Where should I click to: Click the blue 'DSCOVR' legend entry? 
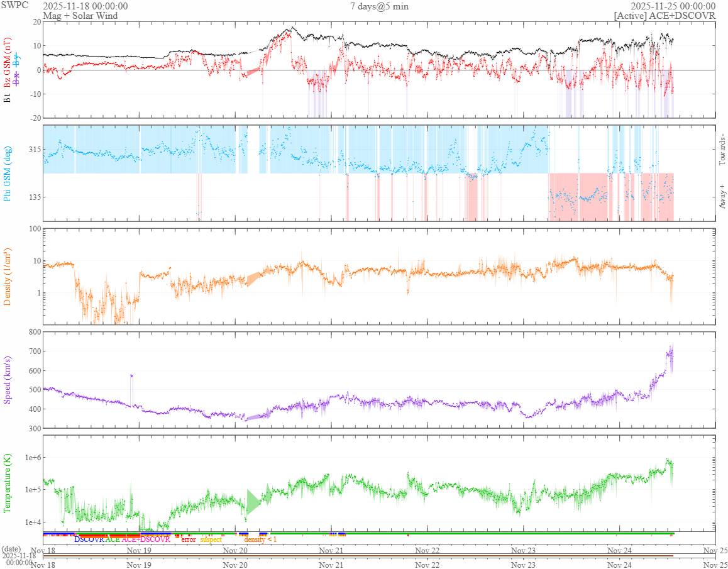89,539
